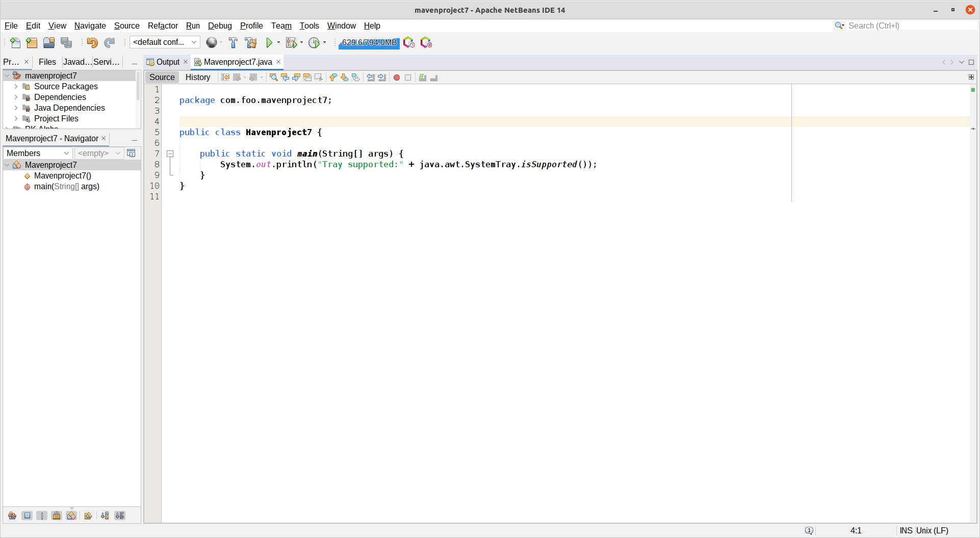Viewport: 980px width, 538px height.
Task: Open the Clean and Build Project tool
Action: tap(251, 43)
